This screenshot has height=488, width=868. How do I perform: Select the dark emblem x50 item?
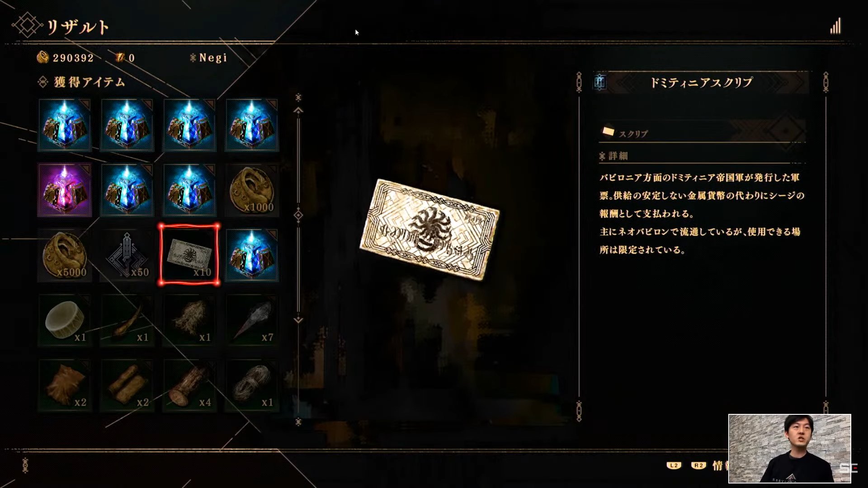(127, 255)
